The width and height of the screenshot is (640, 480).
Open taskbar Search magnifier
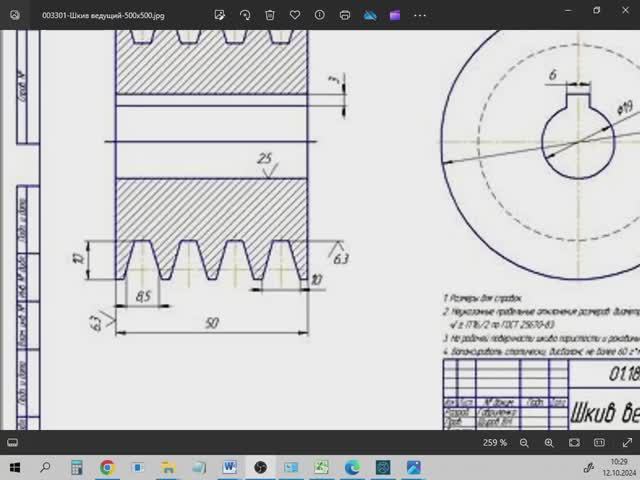[x=45, y=467]
